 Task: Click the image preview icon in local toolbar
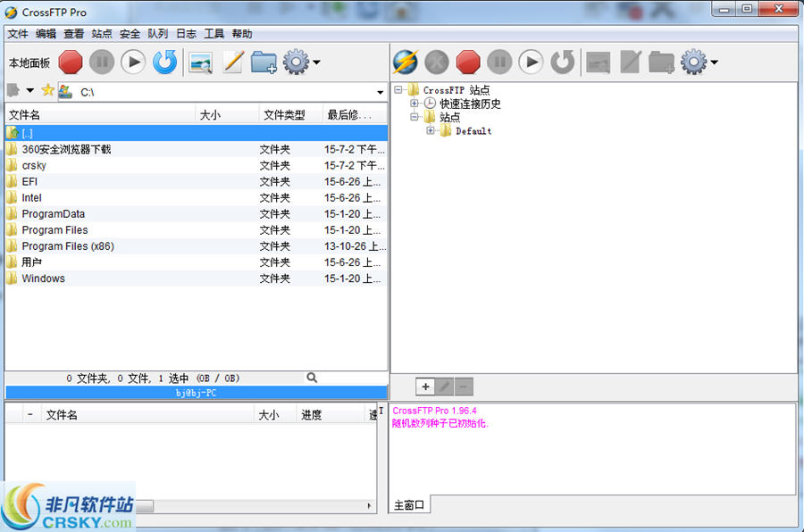click(x=200, y=63)
